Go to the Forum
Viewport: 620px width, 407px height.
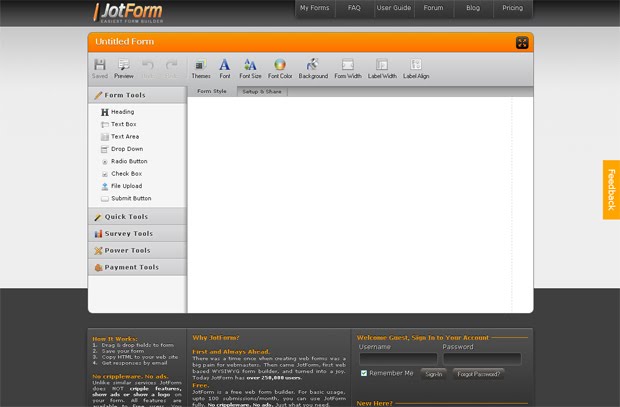click(x=433, y=8)
